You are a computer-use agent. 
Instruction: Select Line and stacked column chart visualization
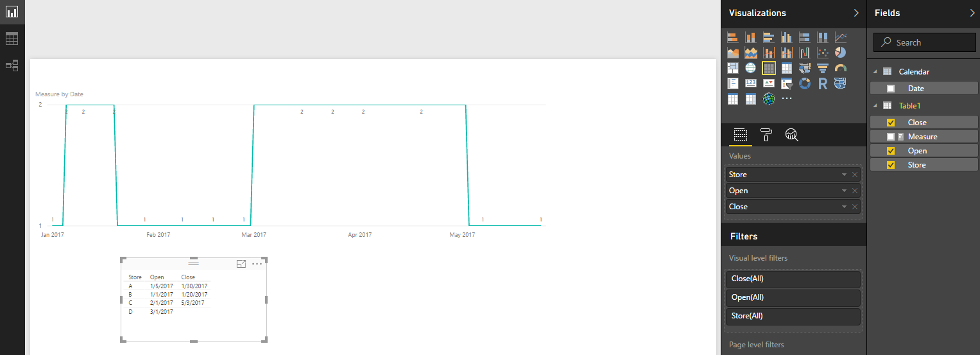coord(769,53)
